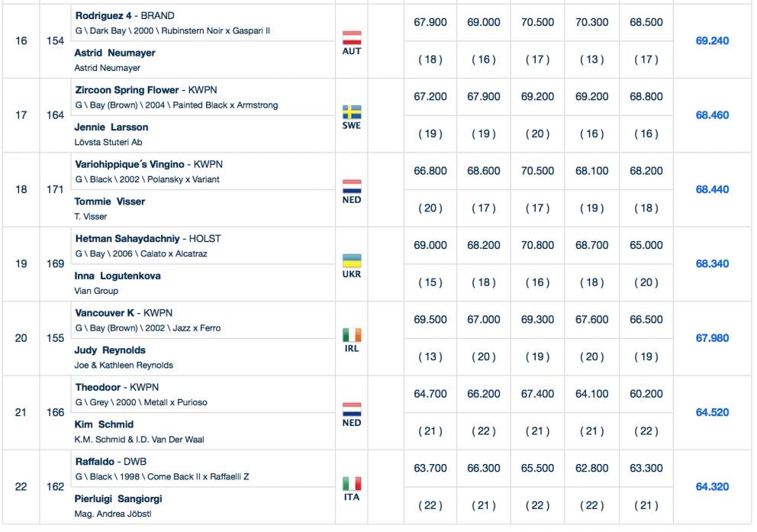Open horse Zircoon Spring Flower
757x532 pixels.
coord(127,90)
